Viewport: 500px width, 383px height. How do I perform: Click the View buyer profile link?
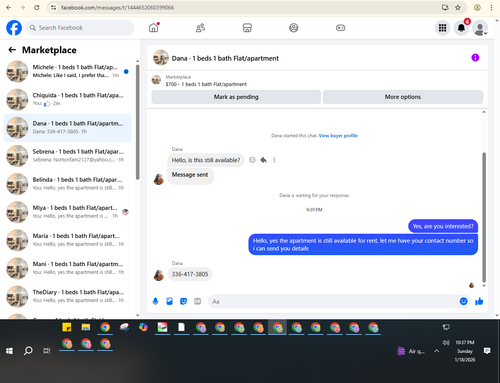(x=338, y=136)
